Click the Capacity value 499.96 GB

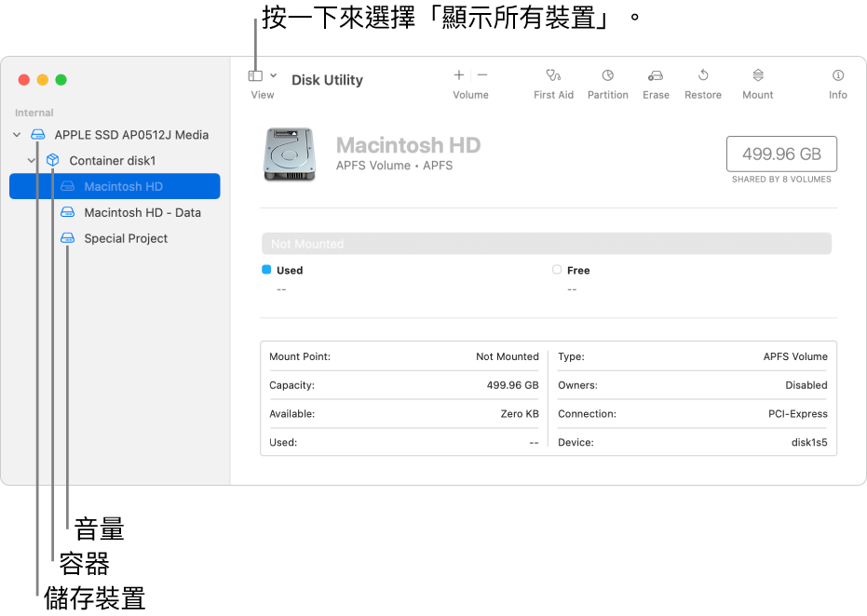point(512,385)
